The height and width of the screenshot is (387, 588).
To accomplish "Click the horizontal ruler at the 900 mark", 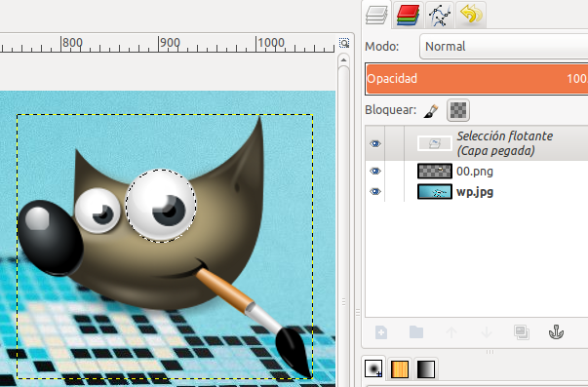I will (159, 44).
